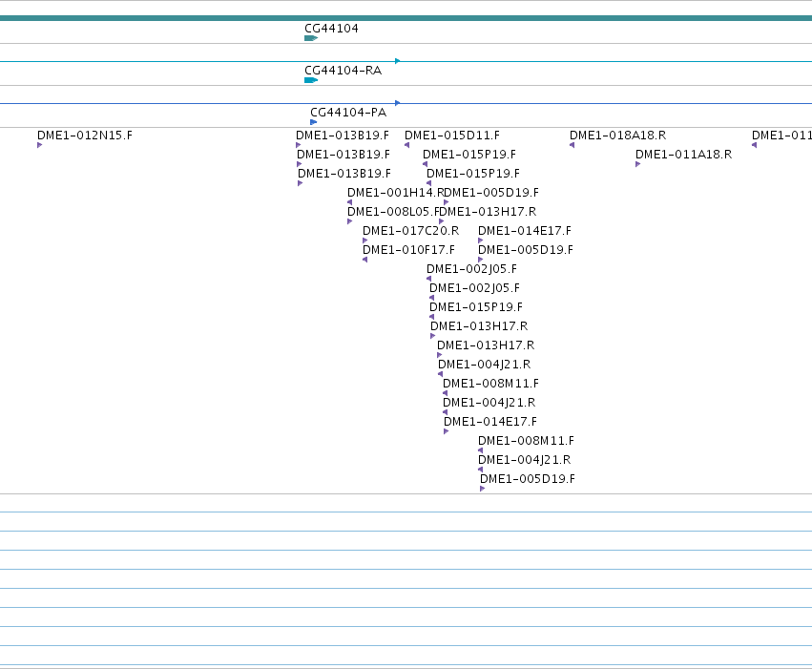Select the DME1-017C20.R feature label
812x669 pixels.
click(x=410, y=231)
